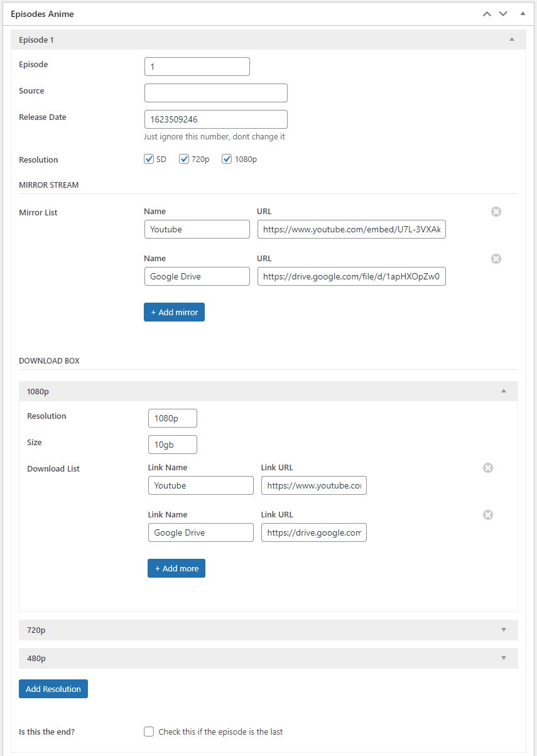Move Episodes Anime panel down
This screenshot has height=756, width=537.
(x=503, y=14)
